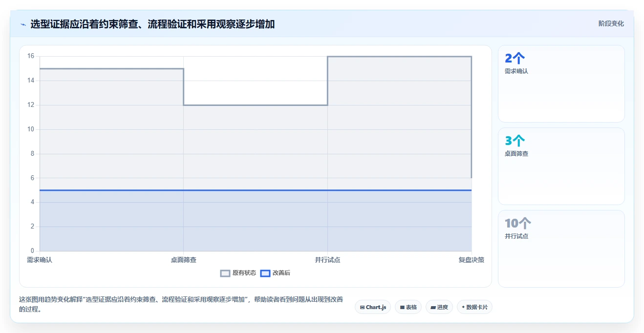Viewport: 644px width, 333px height.
Task: Click the y-axis value 4
Action: pyautogui.click(x=32, y=202)
